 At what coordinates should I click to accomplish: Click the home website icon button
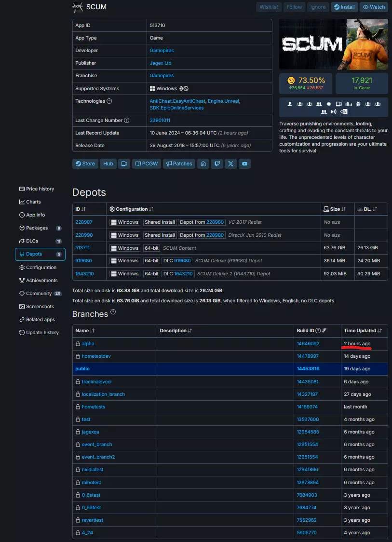[203, 164]
